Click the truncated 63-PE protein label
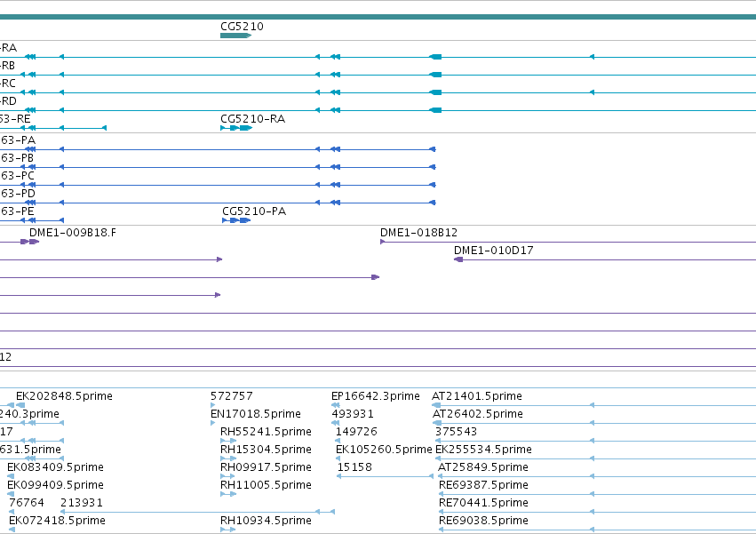This screenshot has height=534, width=756. [x=17, y=211]
